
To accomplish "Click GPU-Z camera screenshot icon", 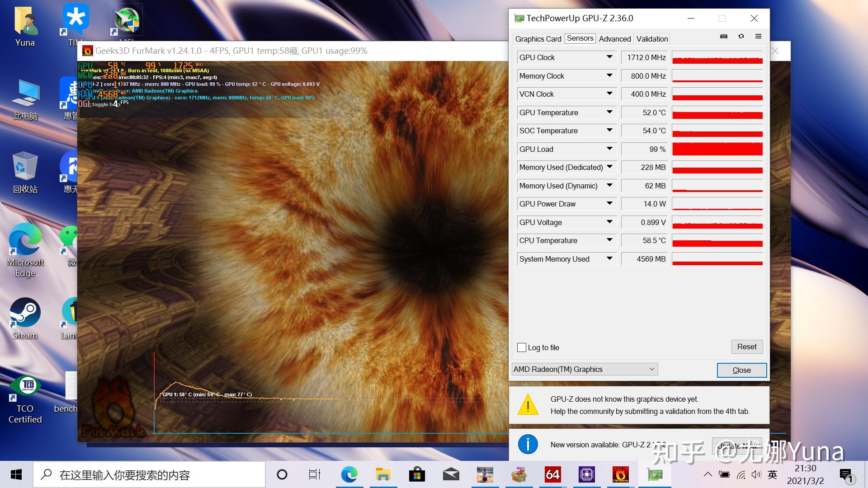I will 724,37.
